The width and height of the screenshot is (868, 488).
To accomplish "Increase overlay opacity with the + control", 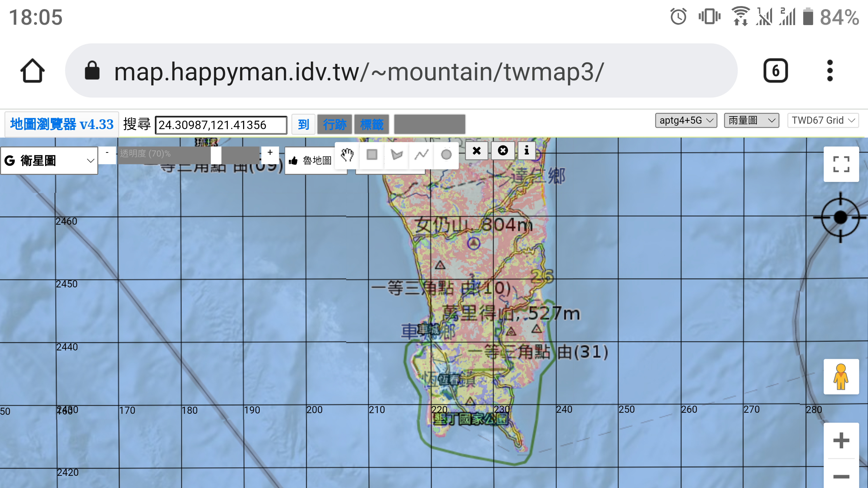I will pos(270,153).
